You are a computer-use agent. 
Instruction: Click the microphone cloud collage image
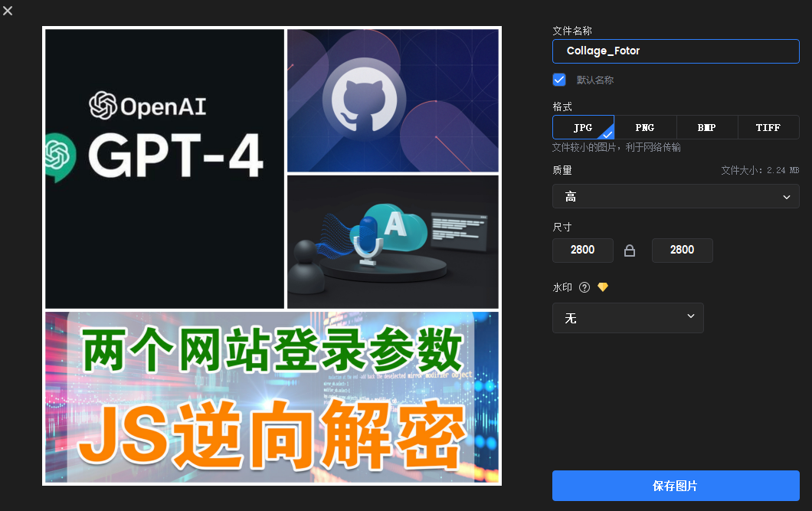[393, 242]
